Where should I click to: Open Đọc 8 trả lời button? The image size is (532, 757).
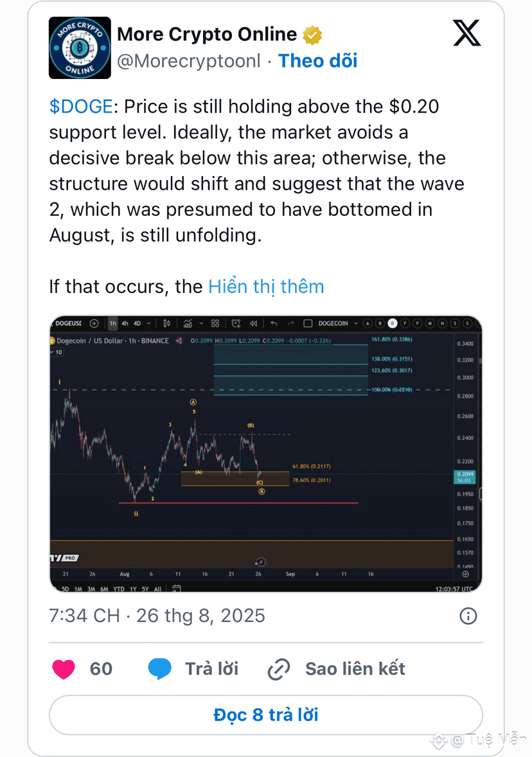(266, 715)
